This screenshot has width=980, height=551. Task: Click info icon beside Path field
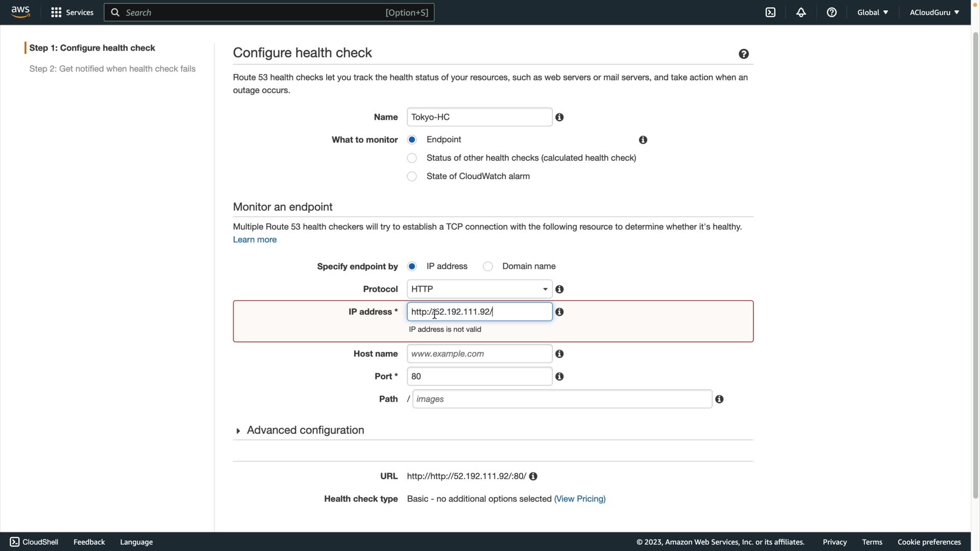[x=719, y=399]
